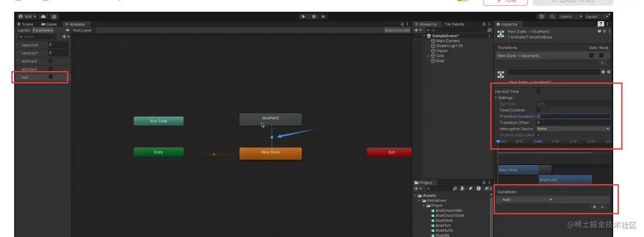Viewport: 644px width, 237px height.
Task: Select the blueHurt2 state node
Action: (x=270, y=119)
